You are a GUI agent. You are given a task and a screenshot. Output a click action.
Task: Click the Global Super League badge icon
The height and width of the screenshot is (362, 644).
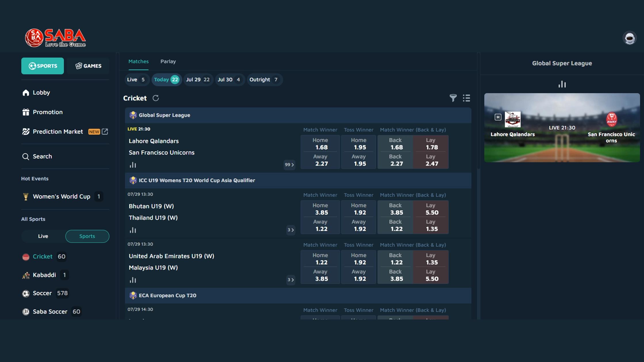tap(133, 115)
